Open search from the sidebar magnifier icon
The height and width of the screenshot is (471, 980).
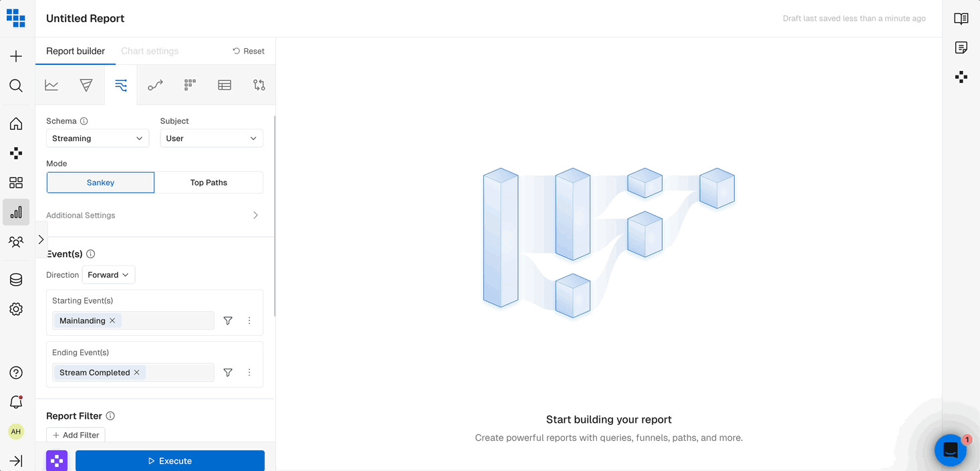pyautogui.click(x=16, y=86)
